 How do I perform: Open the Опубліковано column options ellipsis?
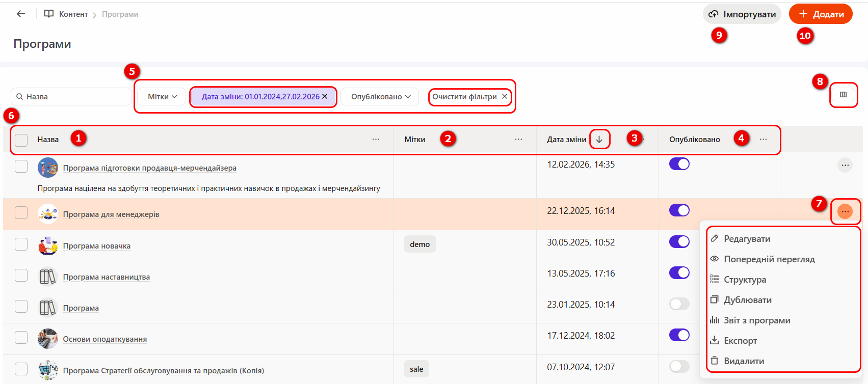click(763, 140)
